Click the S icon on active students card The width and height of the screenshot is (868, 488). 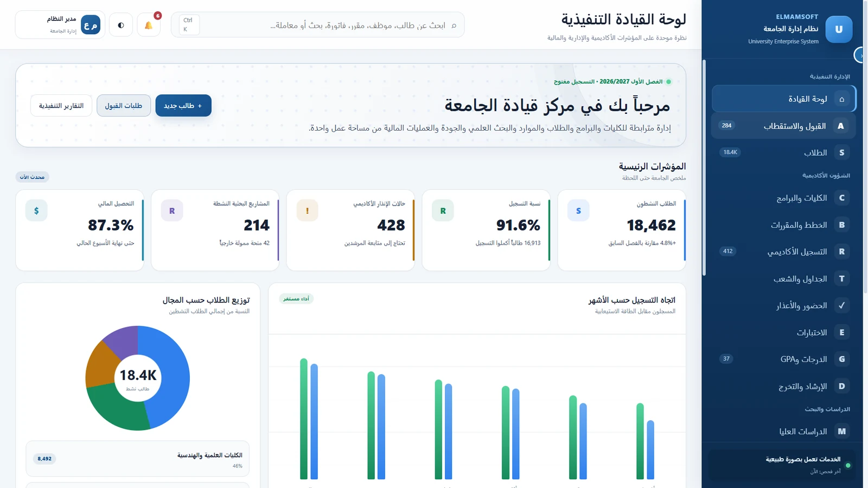tap(578, 210)
